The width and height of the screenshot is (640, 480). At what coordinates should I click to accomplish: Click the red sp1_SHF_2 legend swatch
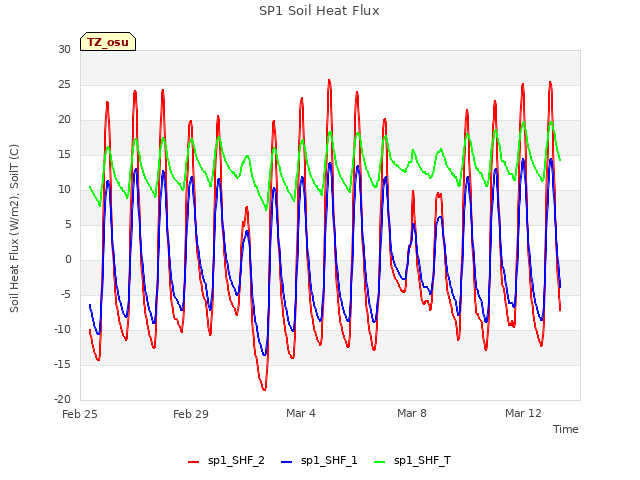[x=193, y=462]
